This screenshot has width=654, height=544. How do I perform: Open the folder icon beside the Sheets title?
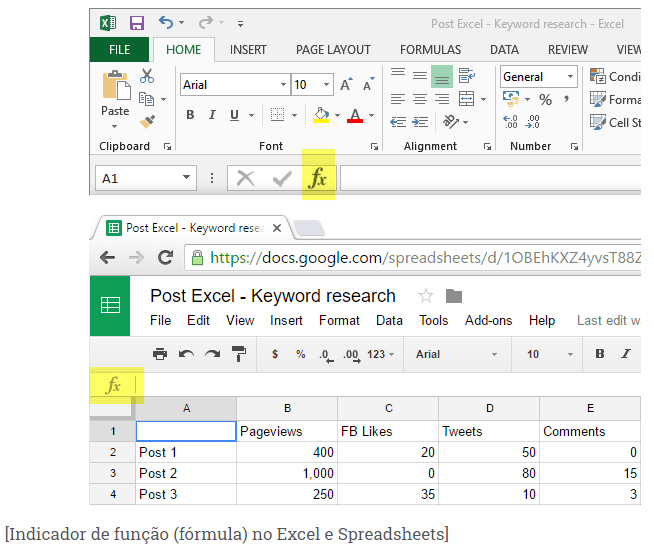454,296
